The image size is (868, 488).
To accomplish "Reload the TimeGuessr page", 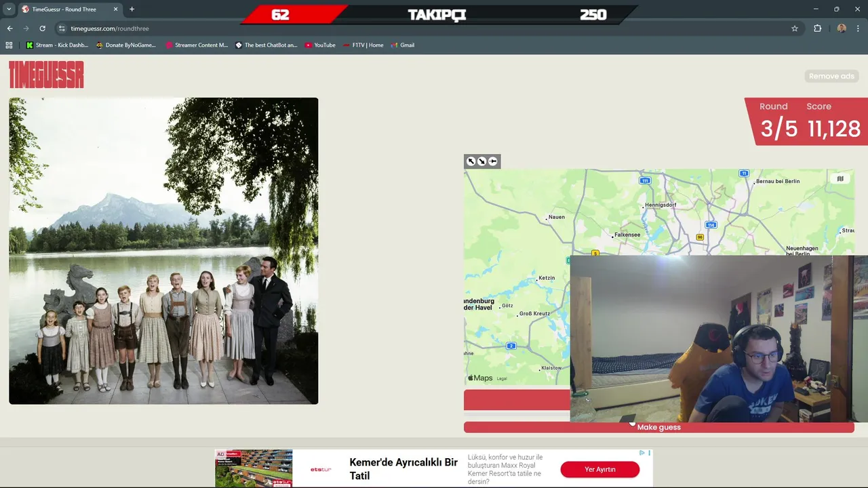I will click(x=42, y=28).
